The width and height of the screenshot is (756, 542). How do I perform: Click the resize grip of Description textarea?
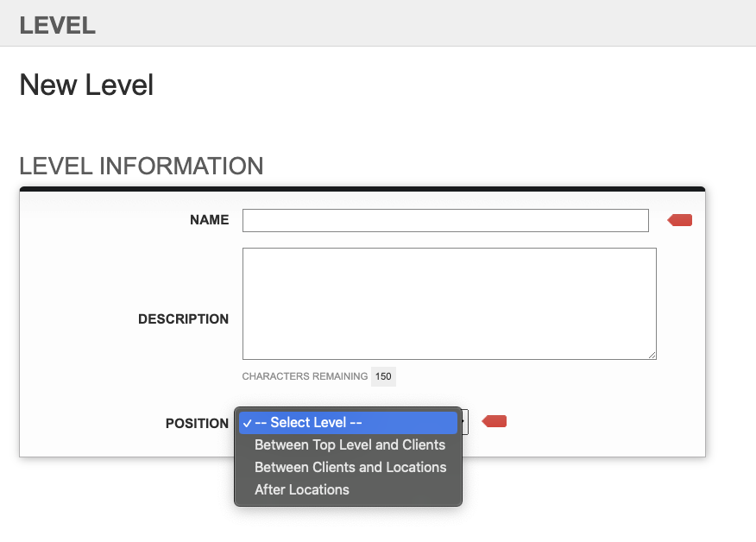coord(652,355)
